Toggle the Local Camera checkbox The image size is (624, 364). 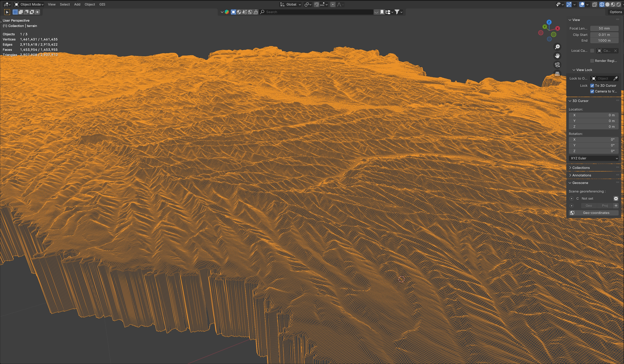coord(592,51)
